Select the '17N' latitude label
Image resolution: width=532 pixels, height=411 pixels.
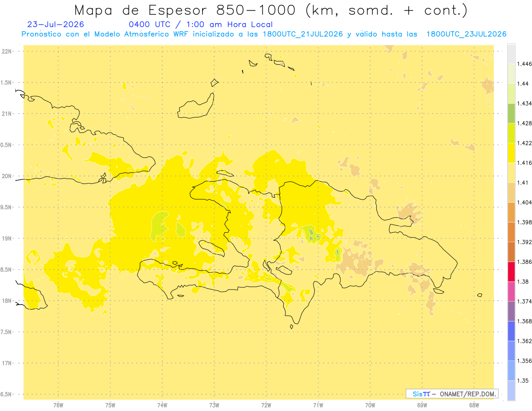click(x=7, y=363)
